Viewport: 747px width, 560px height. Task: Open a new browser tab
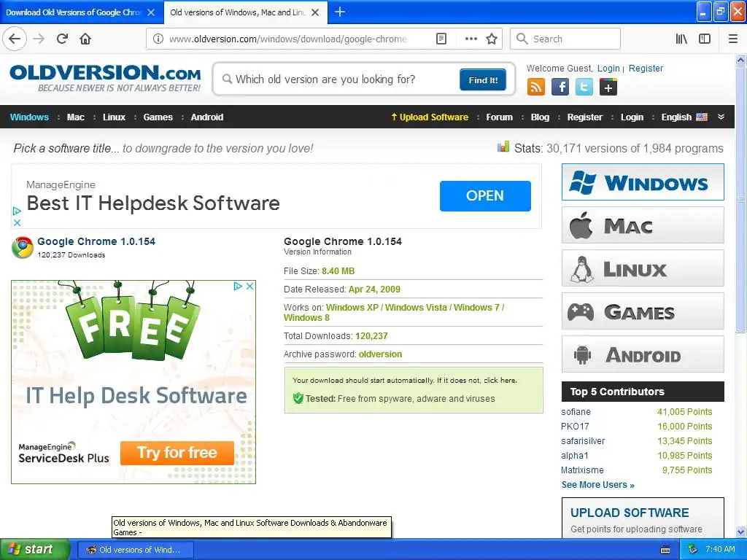coord(340,12)
